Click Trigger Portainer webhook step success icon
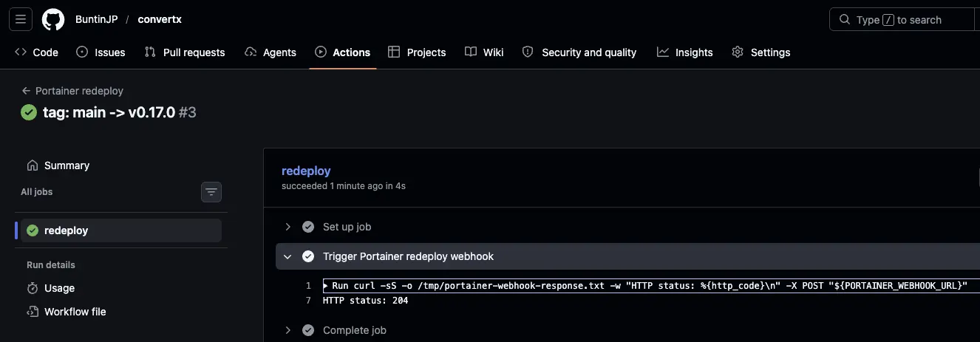 click(308, 256)
